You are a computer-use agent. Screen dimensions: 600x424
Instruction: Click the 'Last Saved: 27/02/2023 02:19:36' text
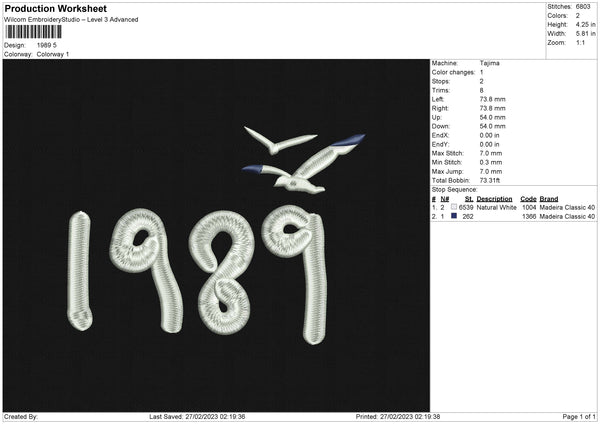(197, 417)
